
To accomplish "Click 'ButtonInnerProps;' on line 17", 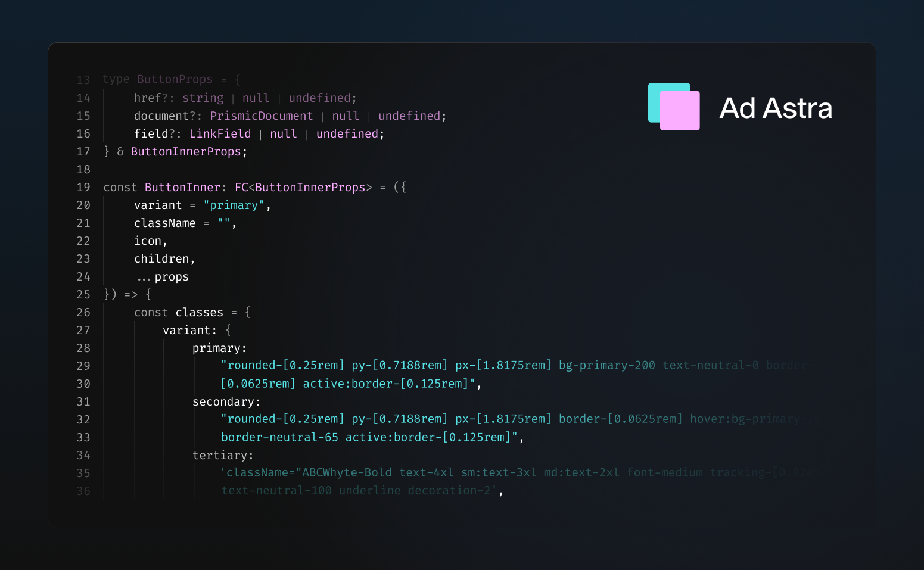I will (x=189, y=151).
